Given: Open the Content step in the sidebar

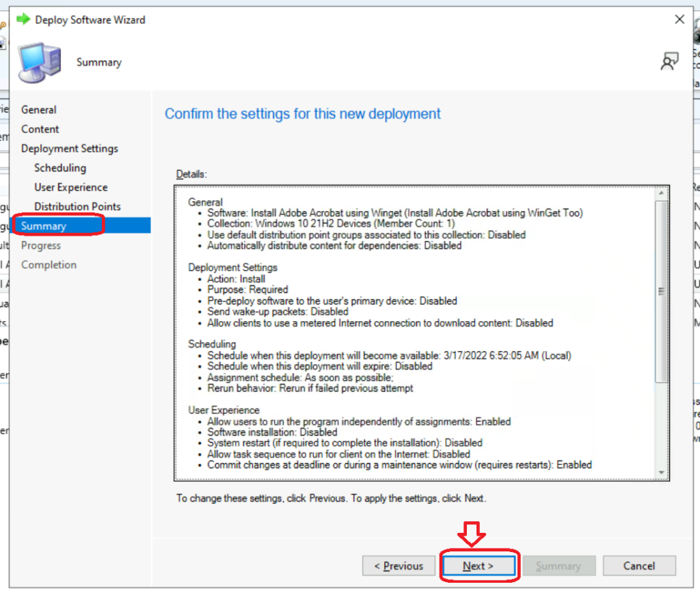Looking at the screenshot, I should (40, 129).
